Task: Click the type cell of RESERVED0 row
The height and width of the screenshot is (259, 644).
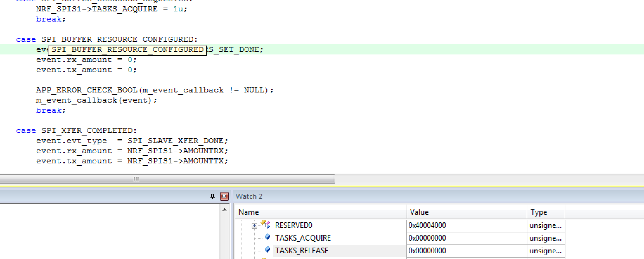Action: tap(546, 225)
